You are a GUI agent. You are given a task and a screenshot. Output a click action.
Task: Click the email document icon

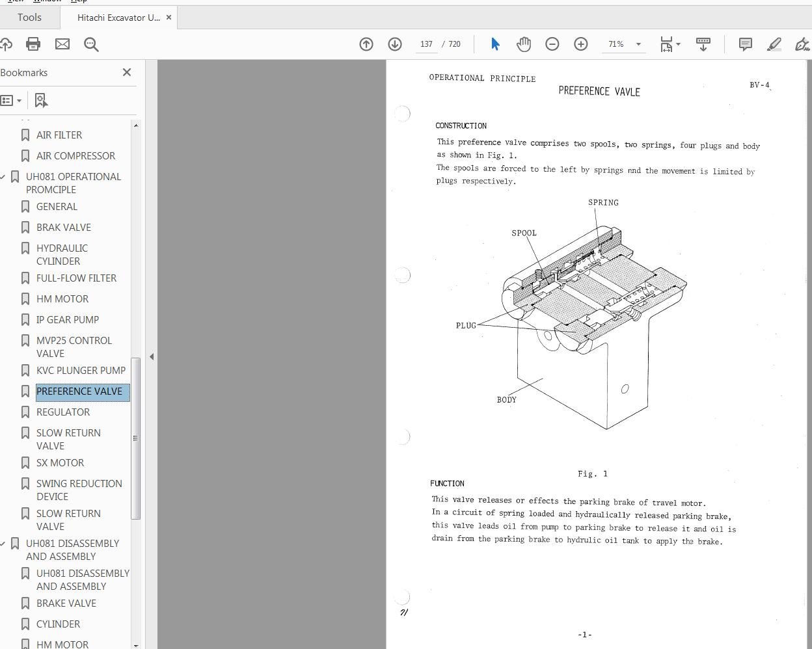pyautogui.click(x=62, y=44)
